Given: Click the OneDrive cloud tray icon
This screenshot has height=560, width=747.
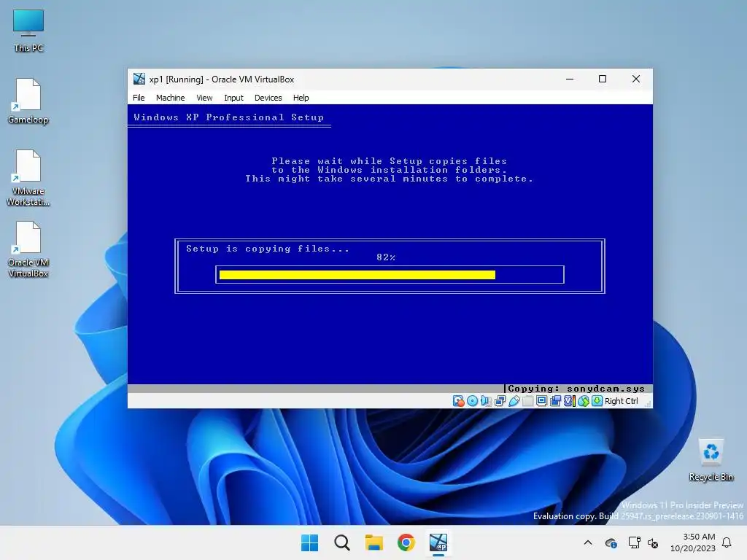Looking at the screenshot, I should [611, 542].
